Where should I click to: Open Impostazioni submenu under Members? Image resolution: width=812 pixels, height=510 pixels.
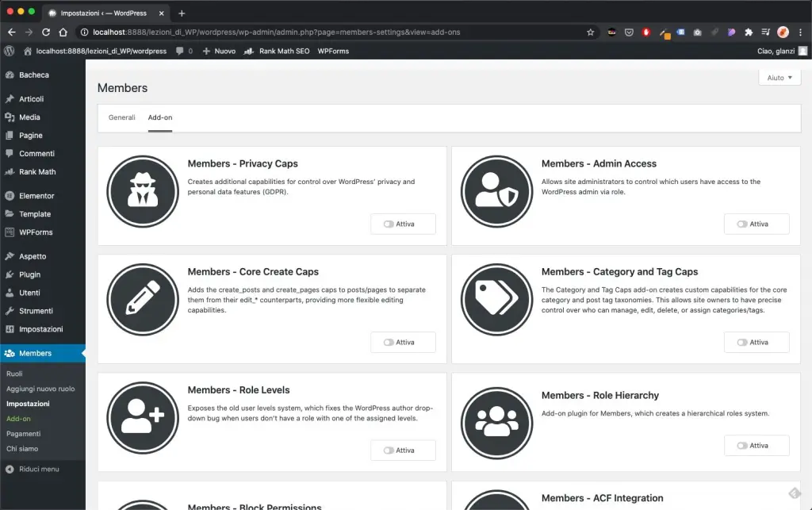[x=28, y=404]
